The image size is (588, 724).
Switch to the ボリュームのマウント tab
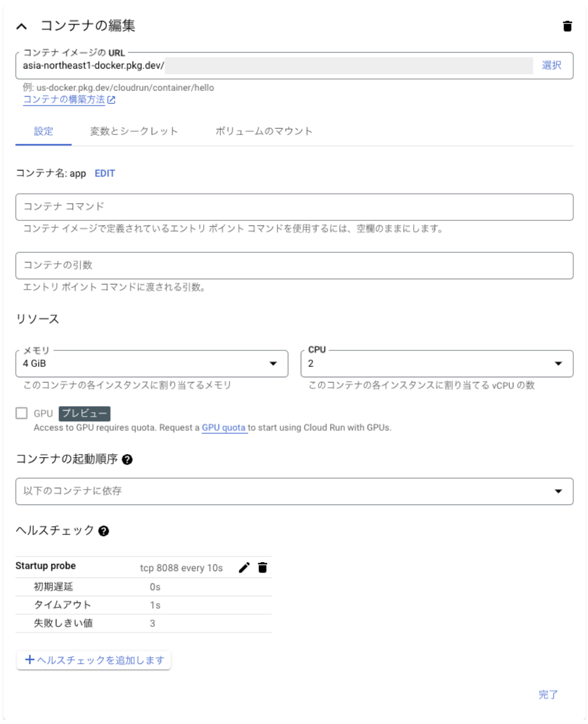pyautogui.click(x=264, y=131)
